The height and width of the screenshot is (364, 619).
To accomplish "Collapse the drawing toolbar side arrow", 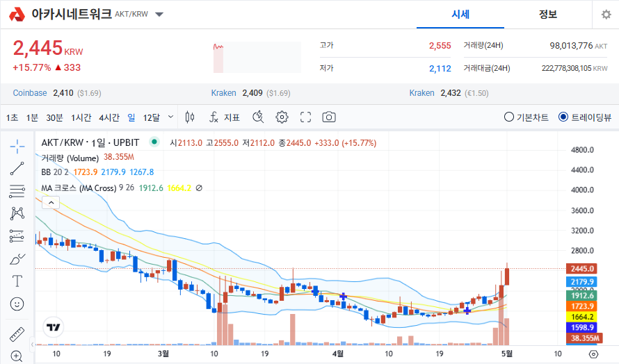I will pyautogui.click(x=33, y=345).
